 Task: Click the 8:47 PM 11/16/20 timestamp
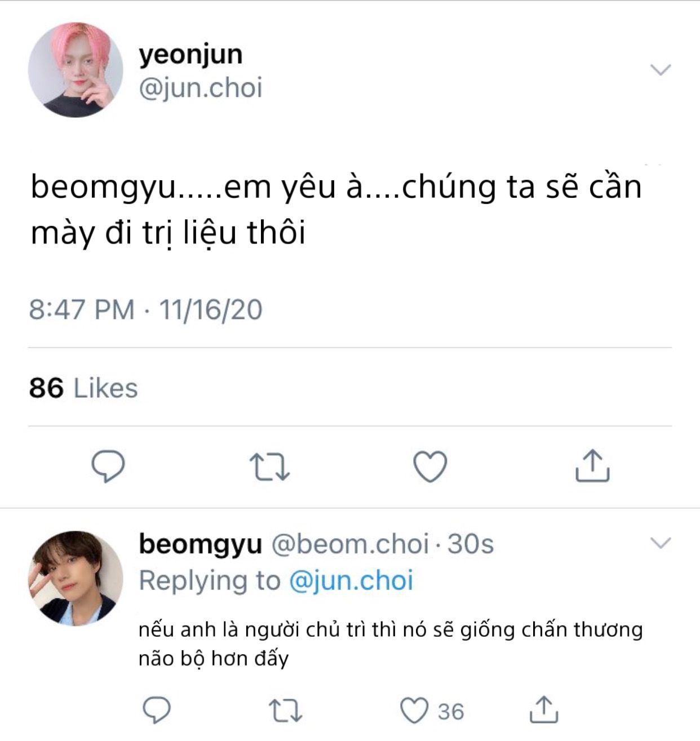(146, 310)
